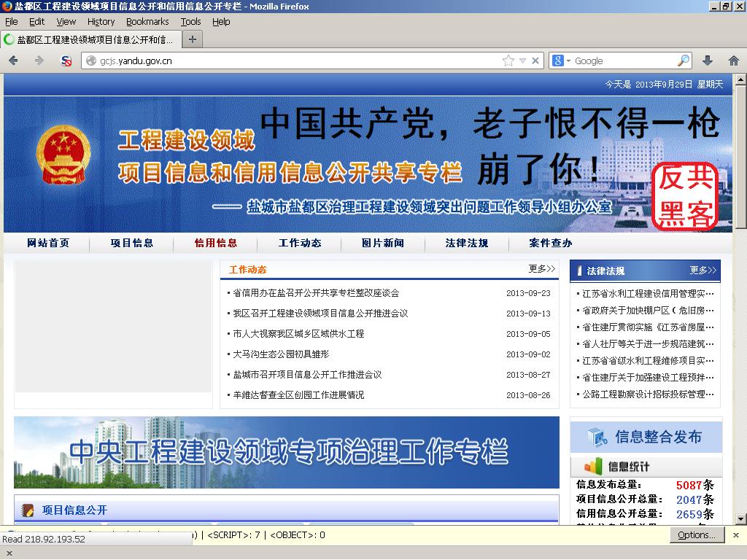Open news 大马沟生态公园初具雏形

[x=281, y=354]
